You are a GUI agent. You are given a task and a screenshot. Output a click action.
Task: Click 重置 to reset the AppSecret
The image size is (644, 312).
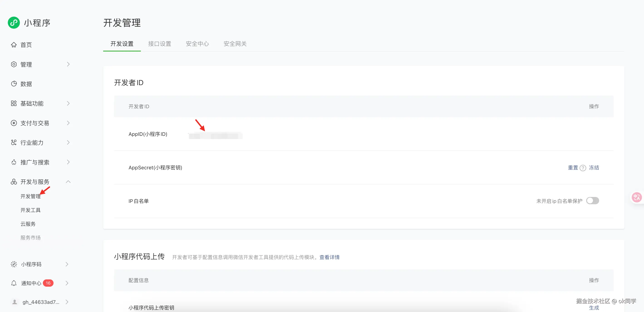[x=573, y=168]
